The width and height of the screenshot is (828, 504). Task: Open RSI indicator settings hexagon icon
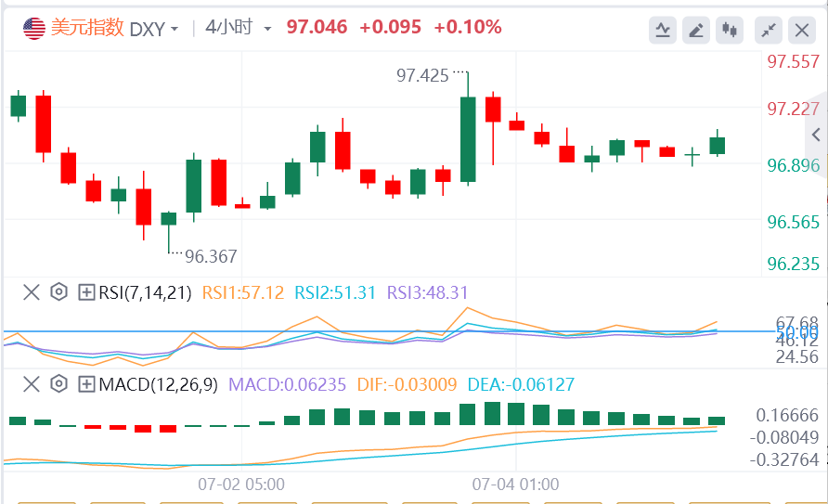pyautogui.click(x=58, y=292)
